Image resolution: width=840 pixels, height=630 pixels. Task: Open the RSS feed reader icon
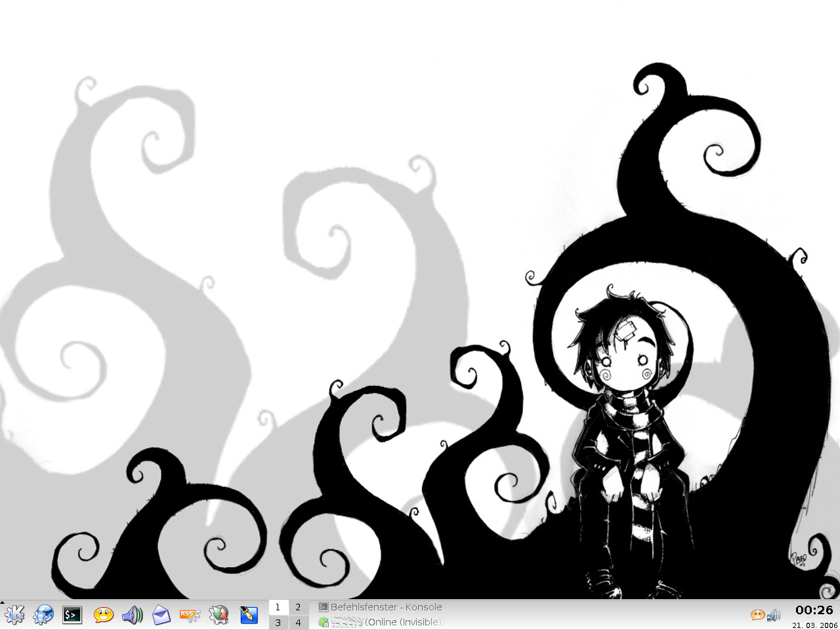pyautogui.click(x=190, y=615)
